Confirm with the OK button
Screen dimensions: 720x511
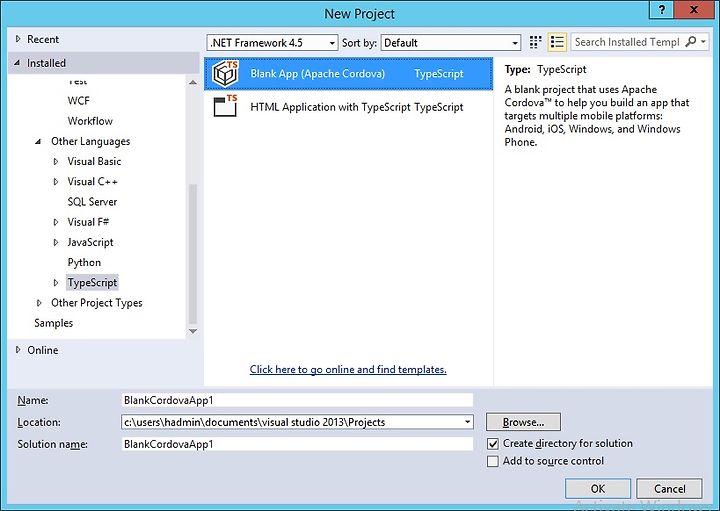tap(597, 489)
